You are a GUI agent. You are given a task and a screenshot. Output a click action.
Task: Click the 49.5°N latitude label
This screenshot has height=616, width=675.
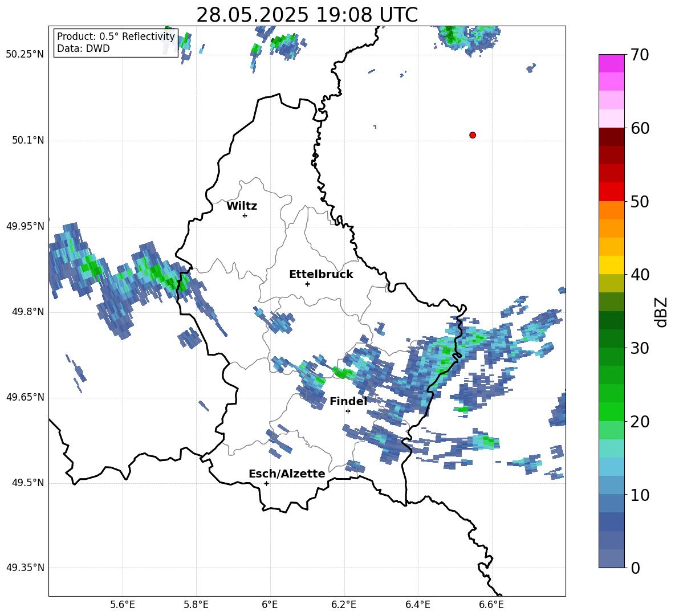tap(29, 483)
